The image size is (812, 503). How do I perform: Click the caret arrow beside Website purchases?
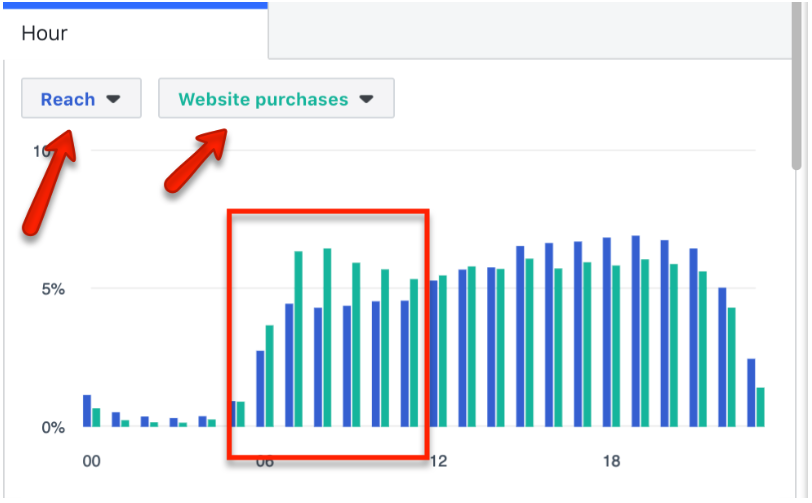(366, 99)
